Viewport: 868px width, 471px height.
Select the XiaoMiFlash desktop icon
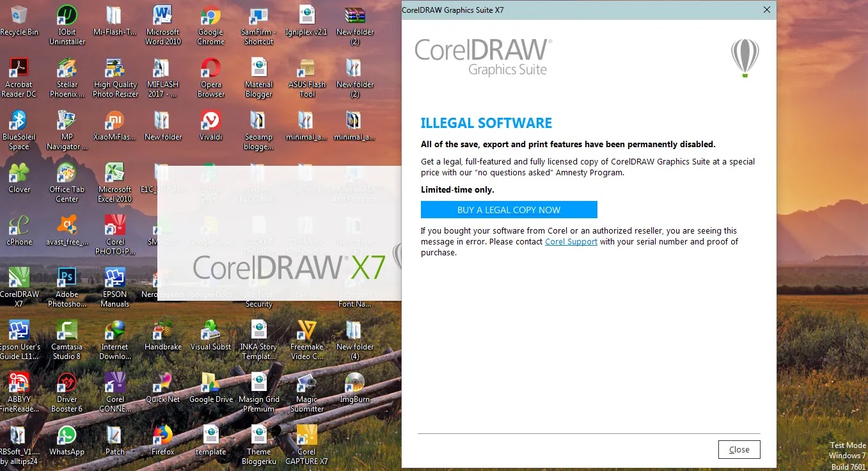(114, 125)
